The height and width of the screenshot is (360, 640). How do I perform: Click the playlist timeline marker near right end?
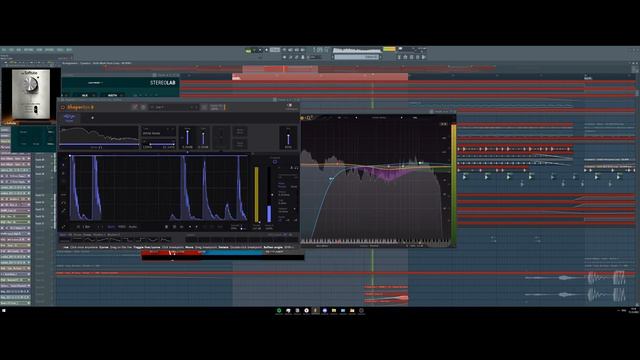tap(587, 77)
